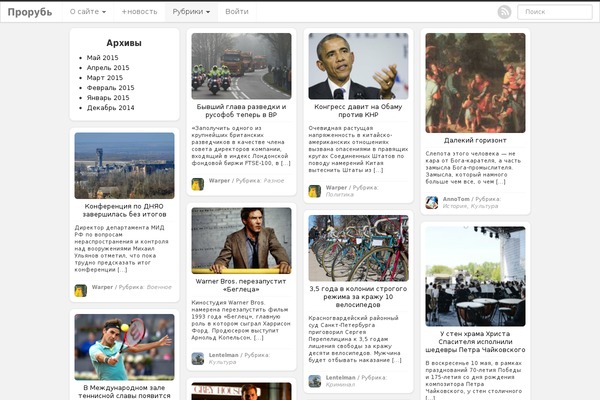Open archive Февраль 2015
The height and width of the screenshot is (400, 600).
tap(111, 88)
